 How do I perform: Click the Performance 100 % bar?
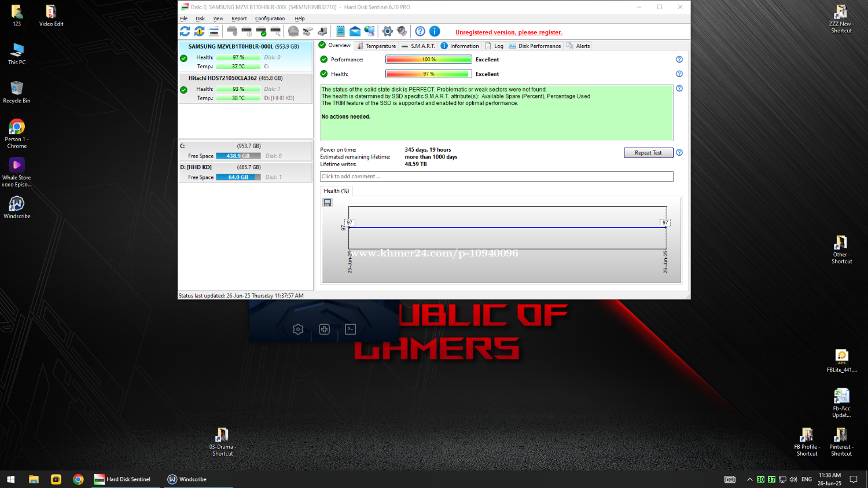429,59
